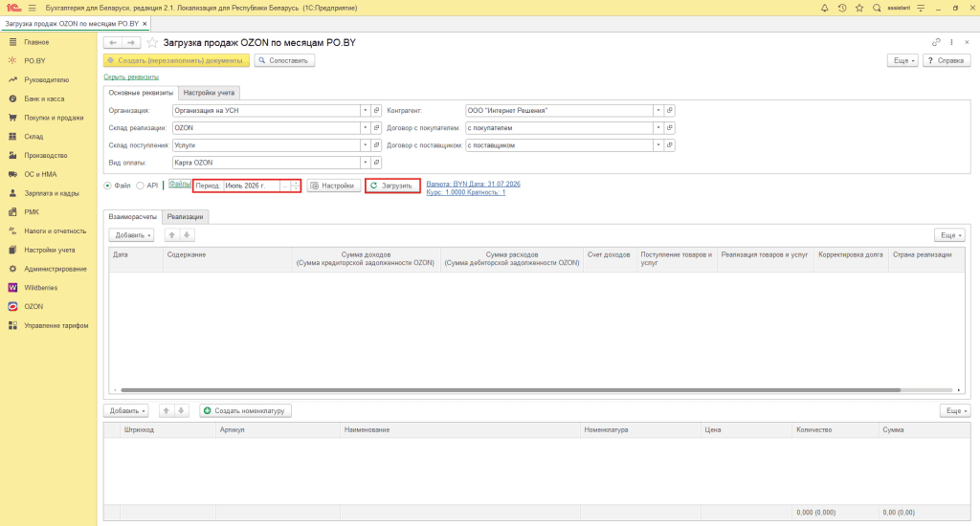Click horizontal scrollbar of Взаиморасчеты table
This screenshot has width=980, height=526.
(511, 390)
